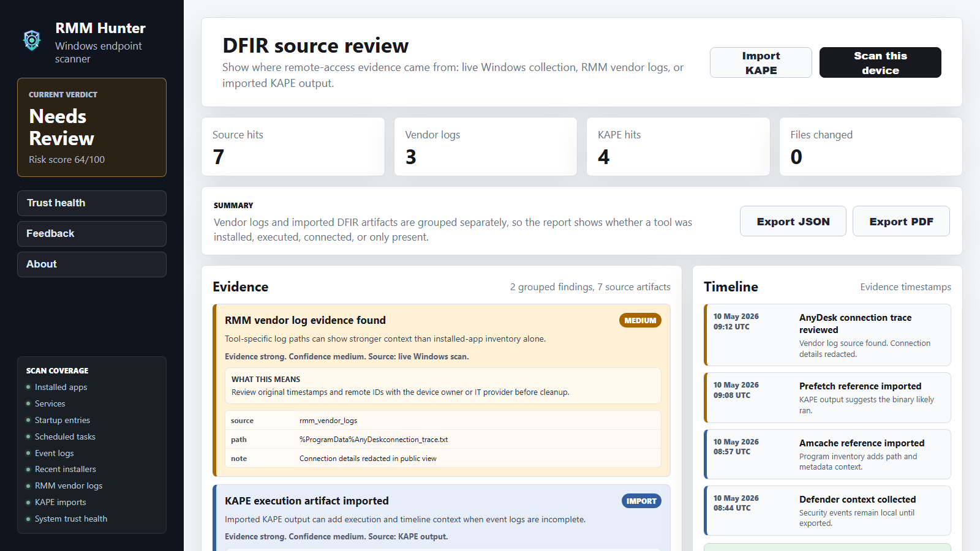Open the RMM vendor log evidence found heading
980x551 pixels.
point(305,320)
